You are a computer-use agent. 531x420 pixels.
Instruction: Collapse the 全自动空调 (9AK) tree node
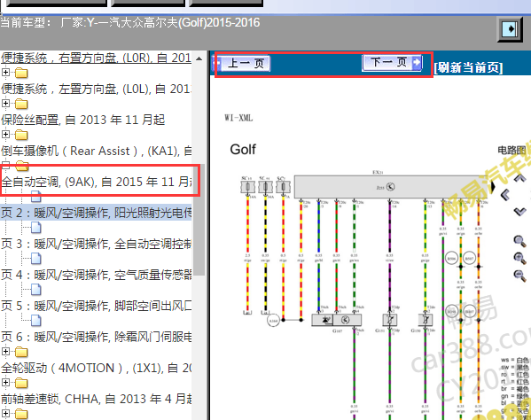click(x=5, y=166)
